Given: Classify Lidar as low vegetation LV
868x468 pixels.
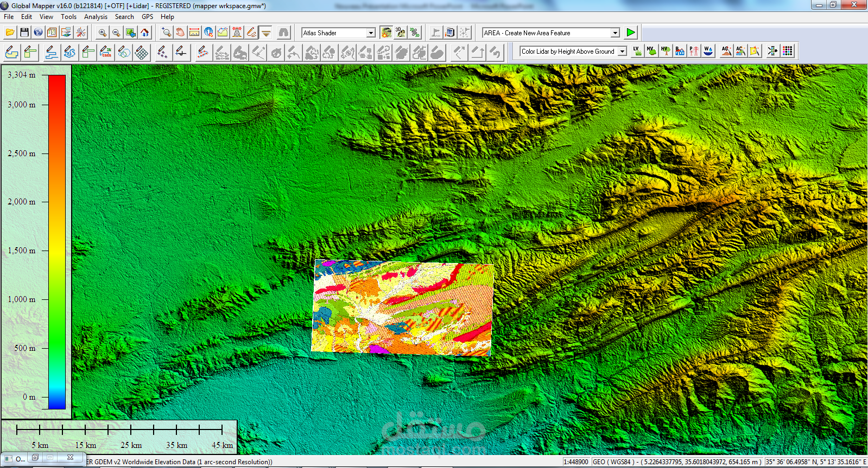Looking at the screenshot, I should (637, 51).
